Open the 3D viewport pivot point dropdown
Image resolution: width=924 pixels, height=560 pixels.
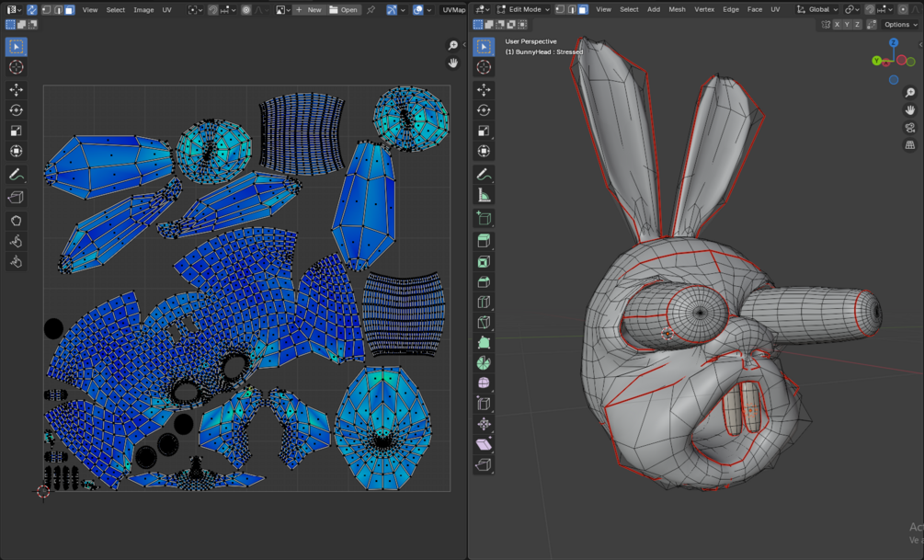click(851, 9)
